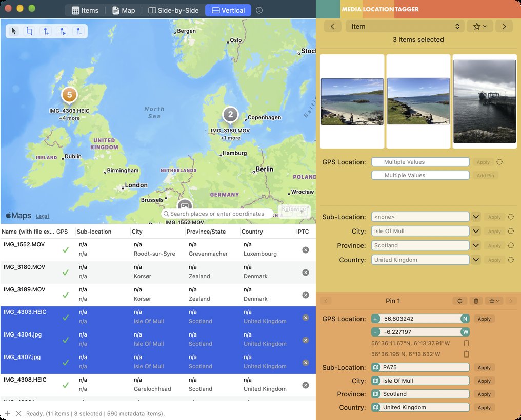Apply Pin 1 GPS Location
The image size is (521, 420).
click(484, 319)
